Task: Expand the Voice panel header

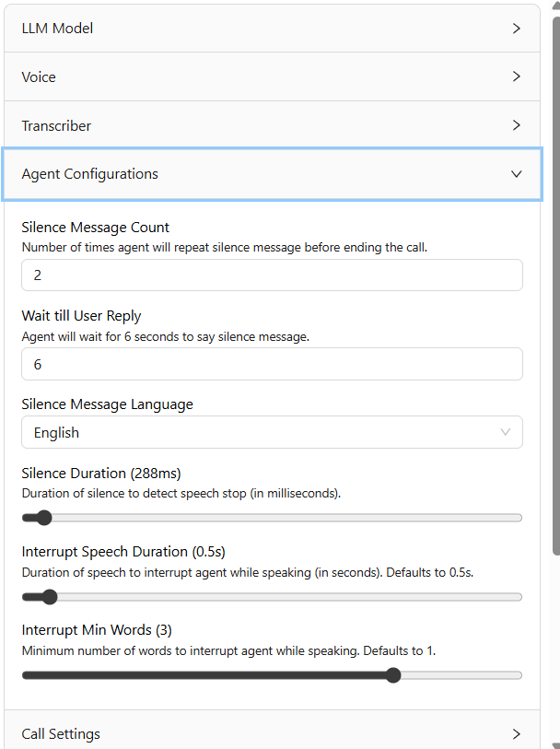Action: tap(272, 76)
